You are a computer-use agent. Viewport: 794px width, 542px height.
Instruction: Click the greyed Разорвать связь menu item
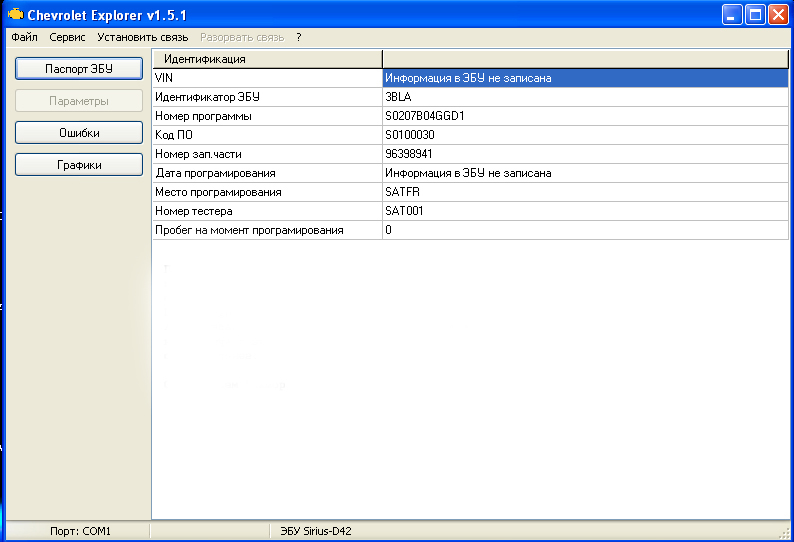242,37
